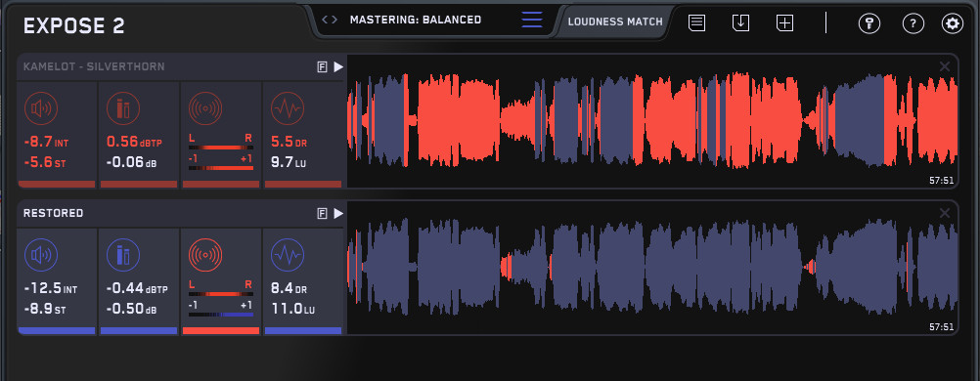Image resolution: width=980 pixels, height=381 pixels.
Task: Click the 0.56 dBTP true peak value
Action: coord(134,142)
